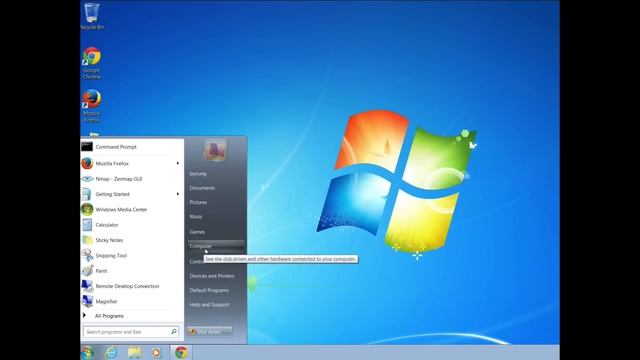The image size is (640, 360).
Task: Launch Google Chrome desktop shortcut
Action: click(x=92, y=63)
